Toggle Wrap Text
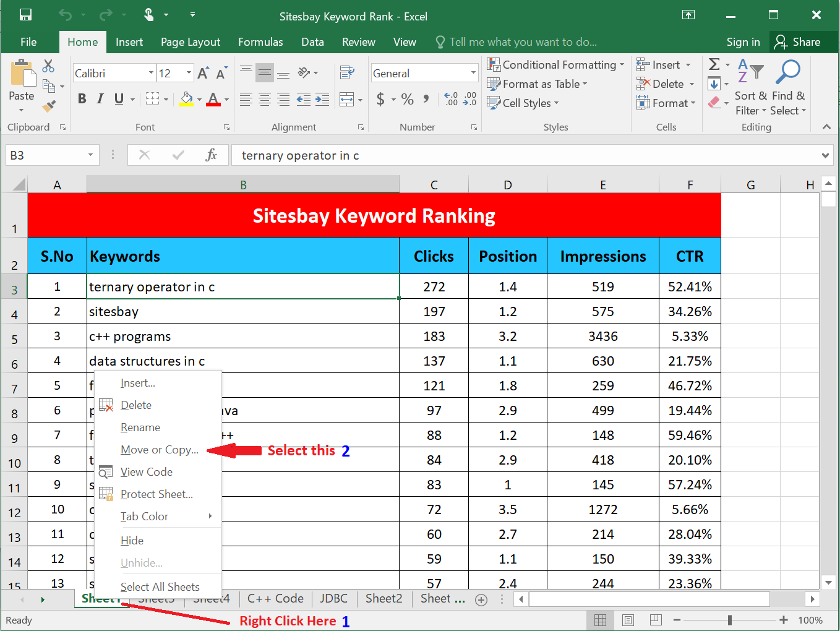The height and width of the screenshot is (631, 840). pyautogui.click(x=347, y=73)
